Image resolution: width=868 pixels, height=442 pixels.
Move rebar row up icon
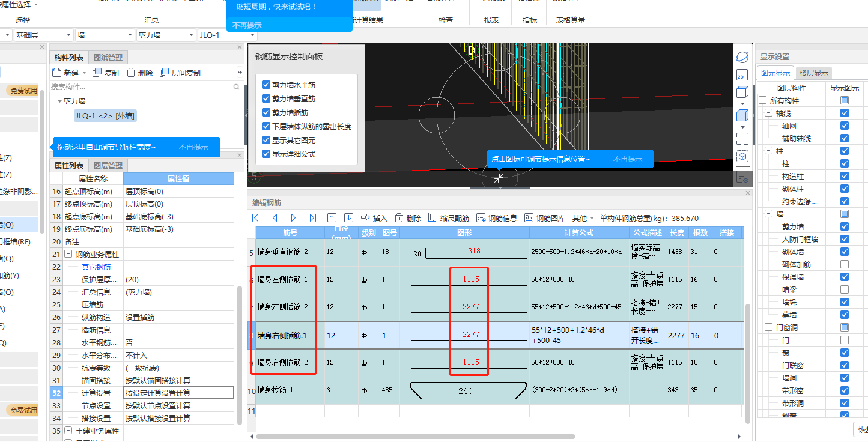click(332, 218)
